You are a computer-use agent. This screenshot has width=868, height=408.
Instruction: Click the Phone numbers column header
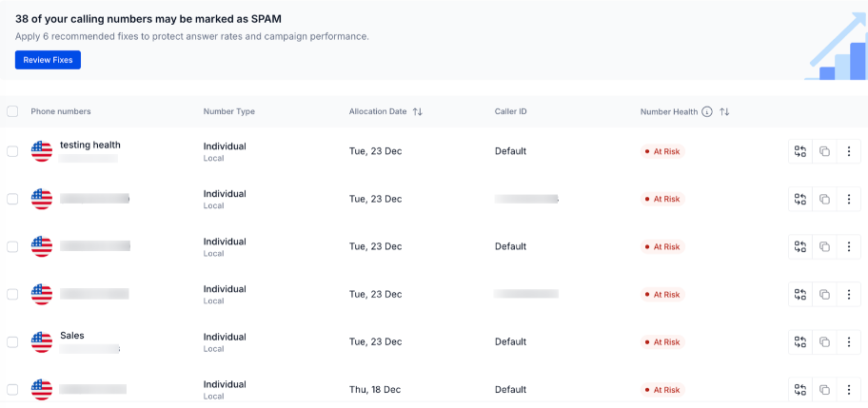[61, 111]
